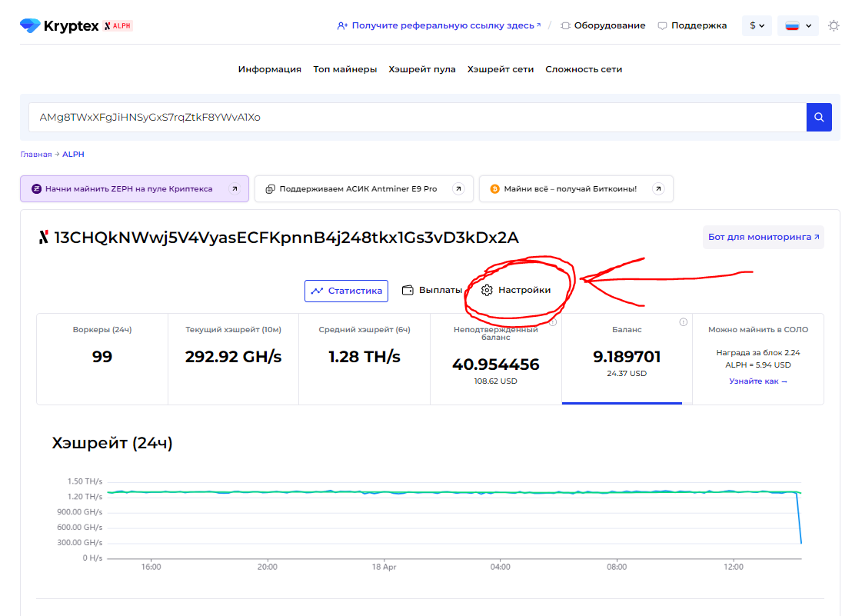Click the arrow icon on Bitcoin banner
This screenshot has width=852, height=616.
pyautogui.click(x=658, y=189)
